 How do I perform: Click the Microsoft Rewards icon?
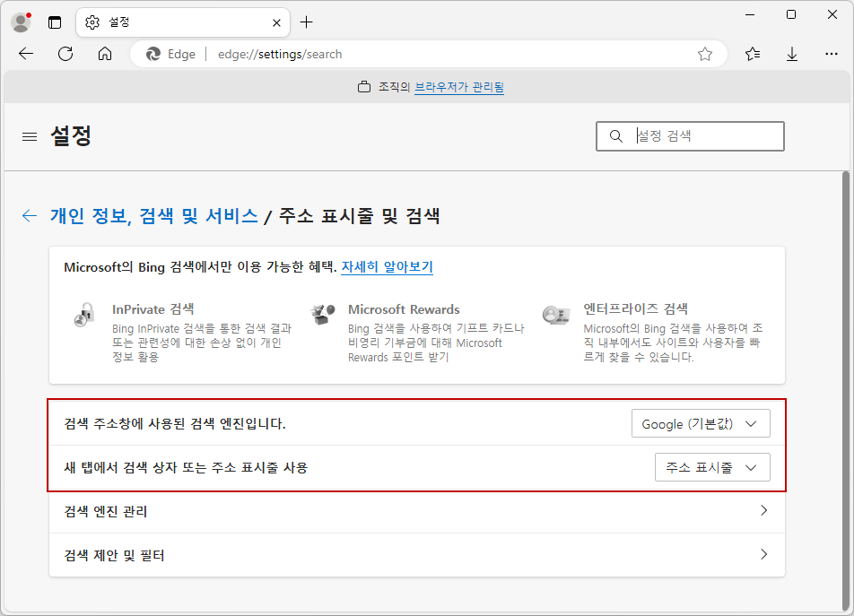click(x=322, y=314)
